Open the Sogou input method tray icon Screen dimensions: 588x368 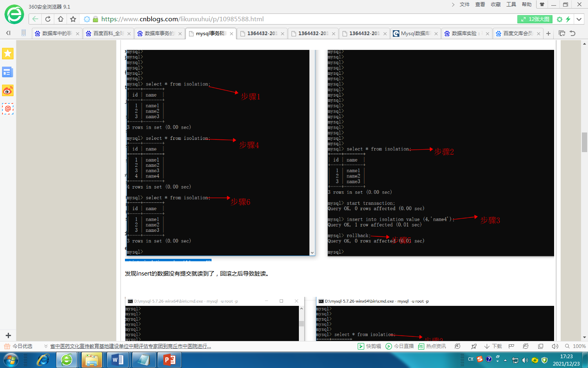(480, 359)
